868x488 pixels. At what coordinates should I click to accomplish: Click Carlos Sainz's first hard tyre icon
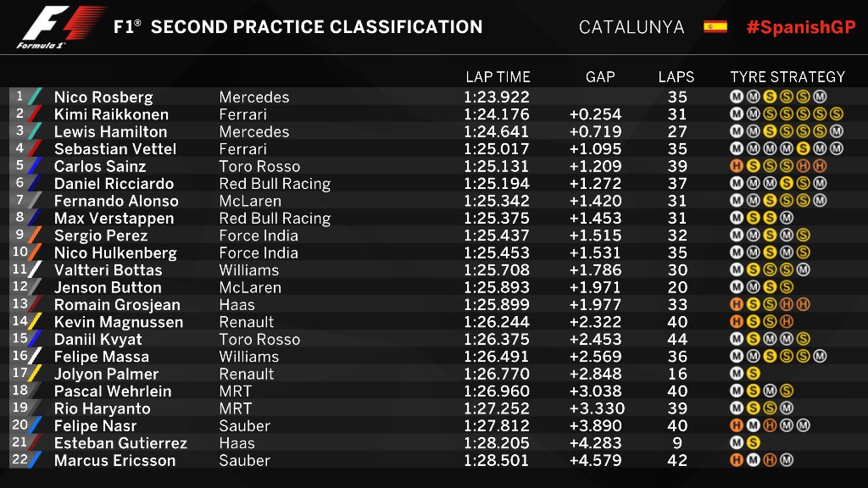(x=737, y=166)
